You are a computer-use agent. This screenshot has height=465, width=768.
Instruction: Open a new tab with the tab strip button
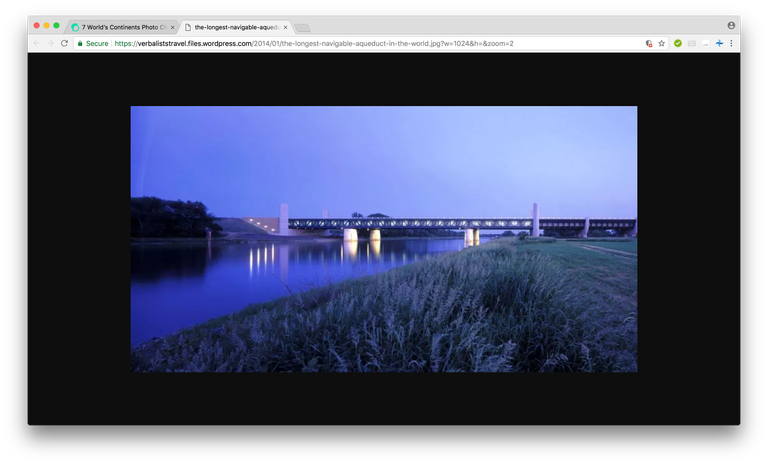pyautogui.click(x=302, y=28)
